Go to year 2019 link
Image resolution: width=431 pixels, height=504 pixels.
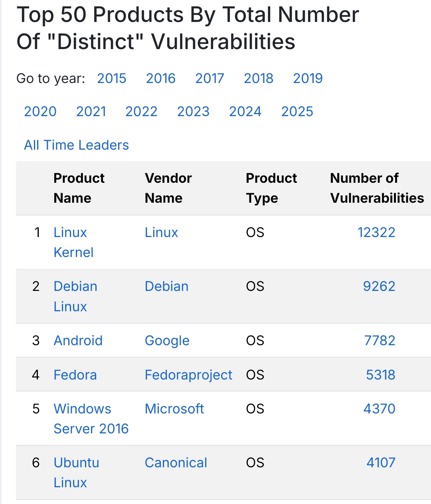pyautogui.click(x=308, y=78)
